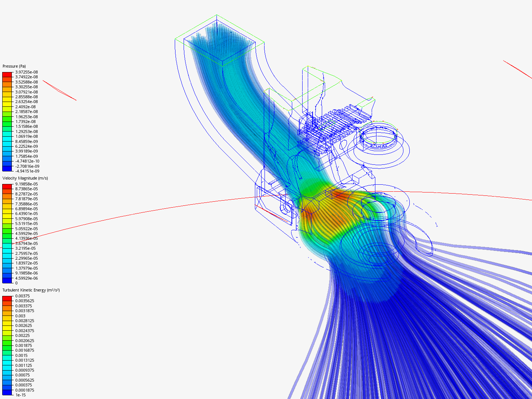Select the pressure value -4.74812e-10
Screen dimensions: 532x399
coord(27,161)
